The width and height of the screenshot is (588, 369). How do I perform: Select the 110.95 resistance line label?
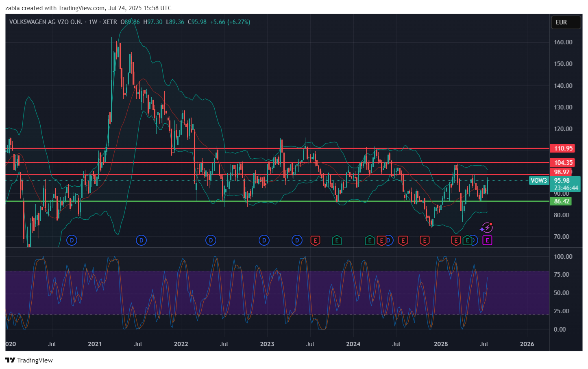coord(563,148)
